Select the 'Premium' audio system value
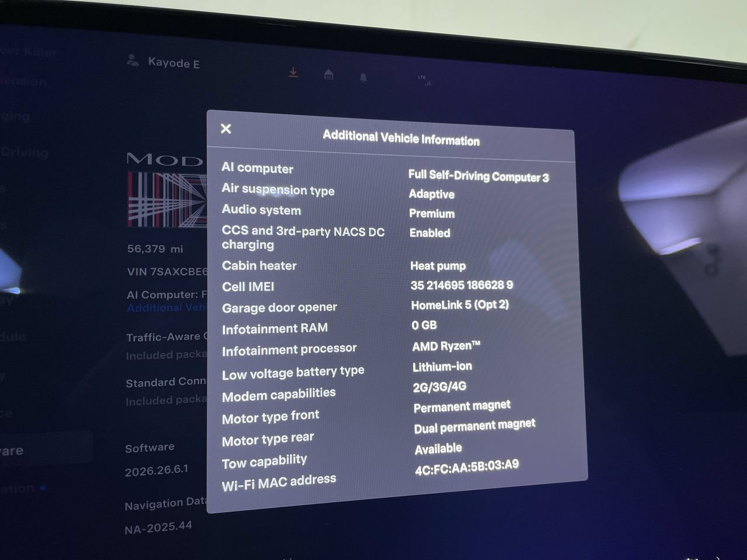 (432, 213)
